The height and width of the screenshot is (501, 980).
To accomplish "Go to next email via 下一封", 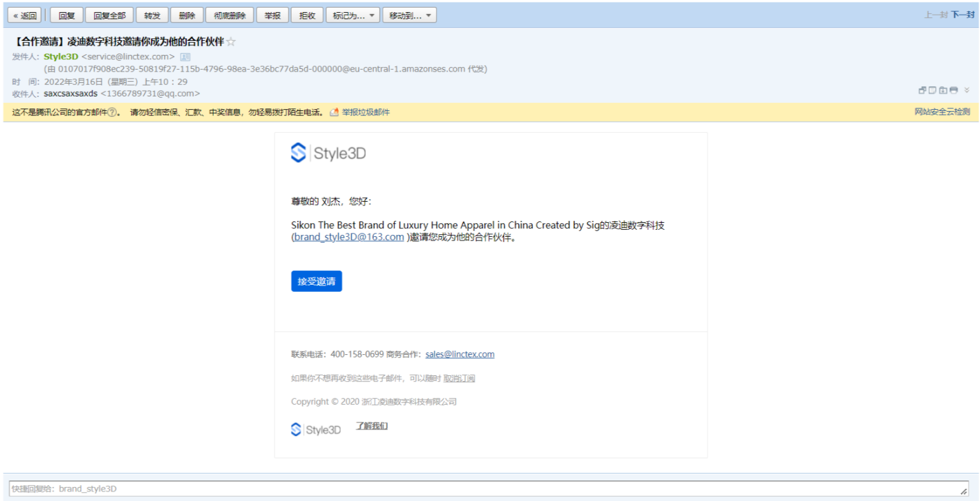I will (x=962, y=15).
